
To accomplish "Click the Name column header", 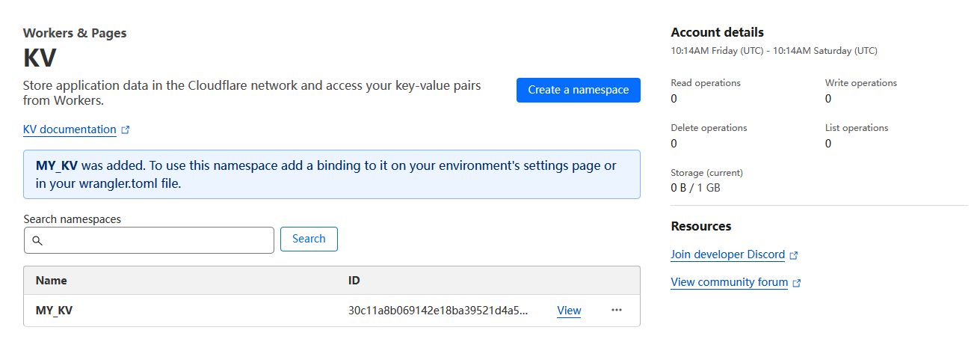I will tap(52, 281).
